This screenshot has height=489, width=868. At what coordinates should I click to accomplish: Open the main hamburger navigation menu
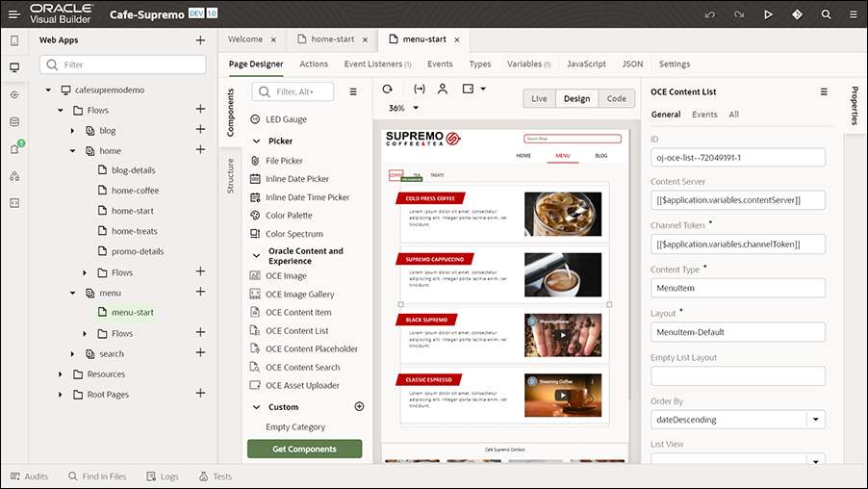pos(14,14)
